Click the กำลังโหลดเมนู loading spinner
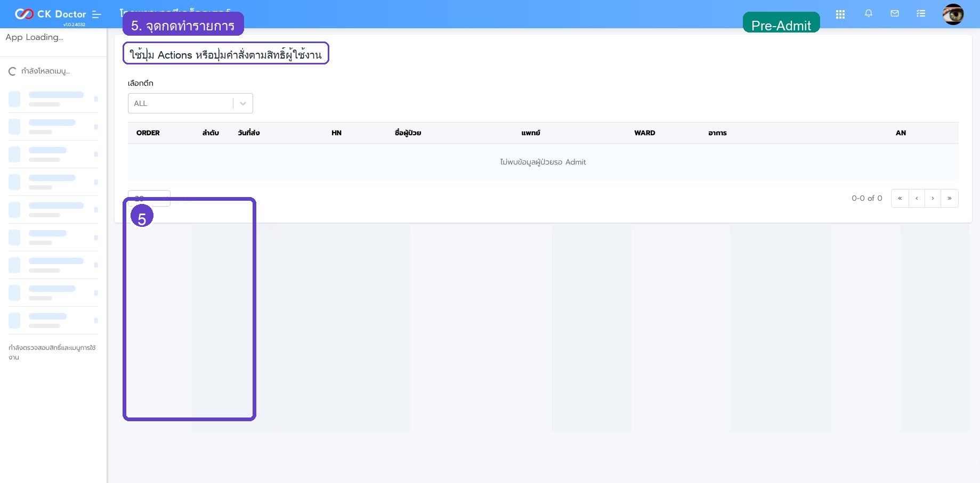 [x=12, y=71]
